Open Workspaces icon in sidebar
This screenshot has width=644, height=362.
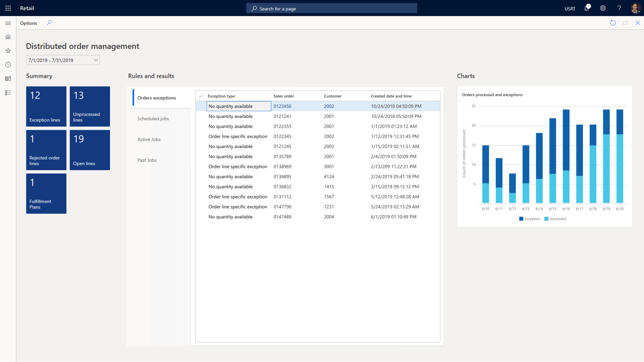8,79
